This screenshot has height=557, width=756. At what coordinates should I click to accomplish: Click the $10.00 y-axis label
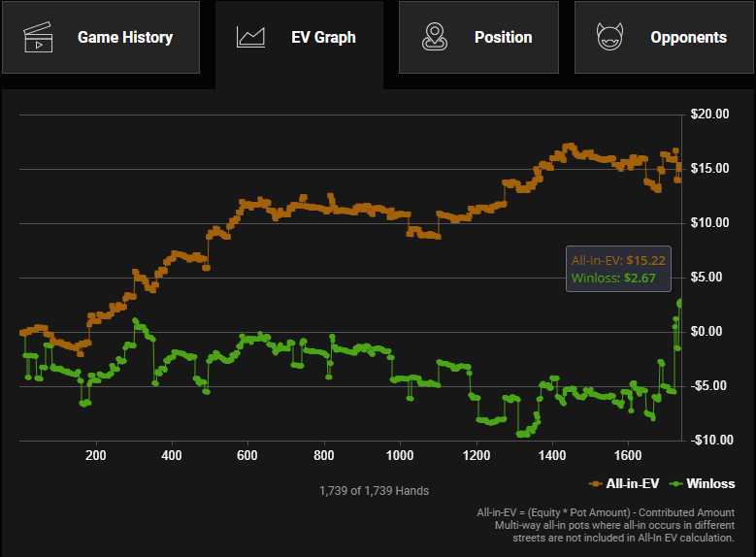coord(709,223)
